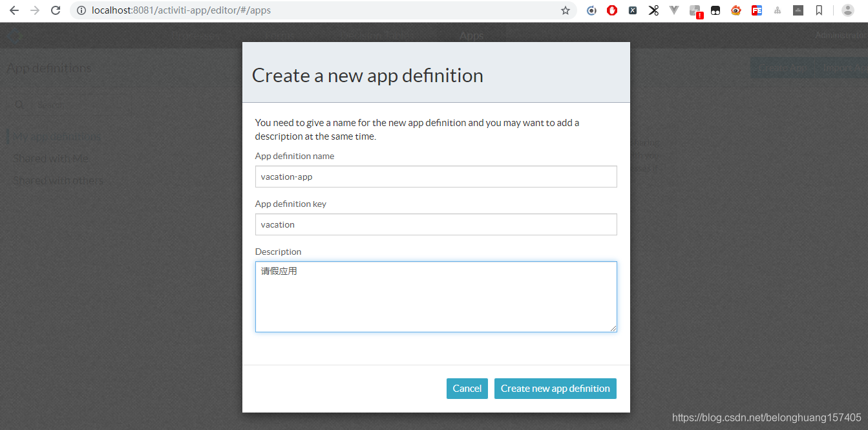868x430 pixels.
Task: Open the blue circular extension icon
Action: [x=591, y=10]
